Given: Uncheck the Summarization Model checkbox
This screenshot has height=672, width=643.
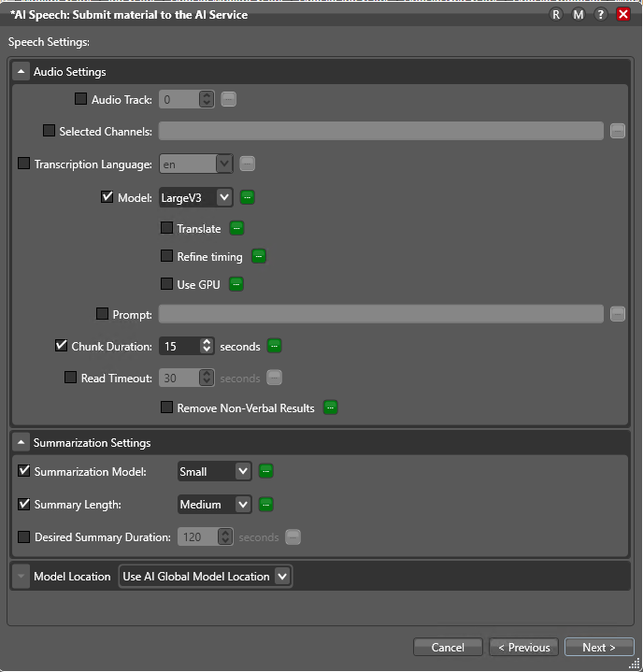Looking at the screenshot, I should click(x=23, y=470).
